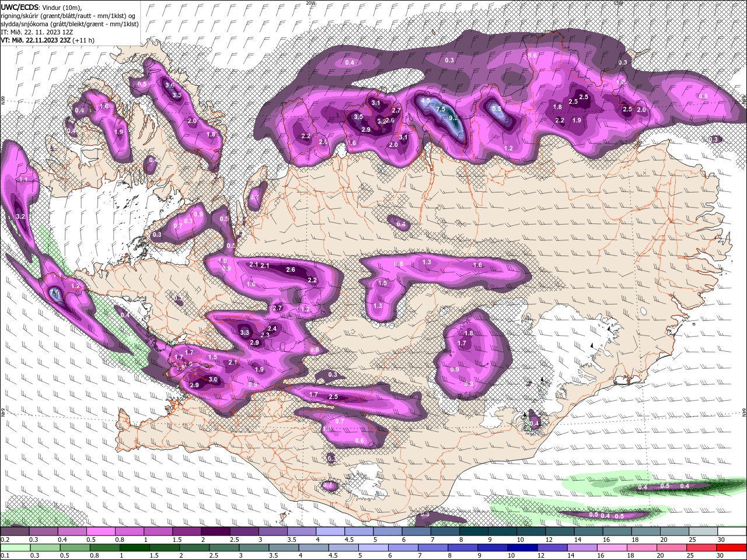Viewport: 747px width, 560px height.
Task: Click the 3.0 value on the map
Action: click(x=213, y=379)
